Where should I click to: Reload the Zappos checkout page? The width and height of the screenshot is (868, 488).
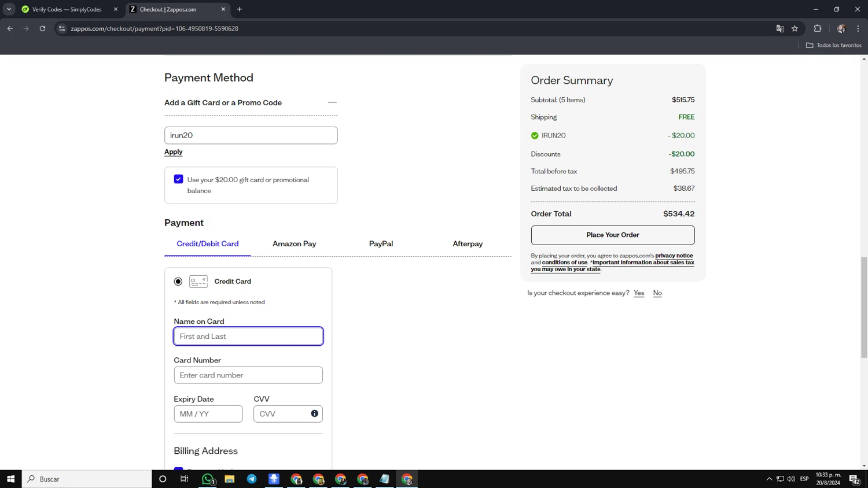click(x=42, y=28)
